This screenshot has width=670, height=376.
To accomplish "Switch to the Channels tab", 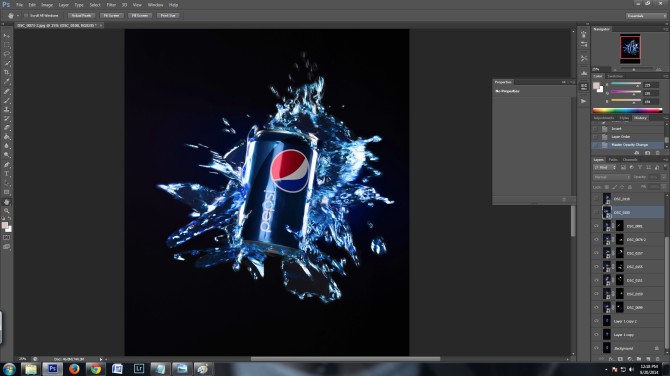I will pos(630,159).
